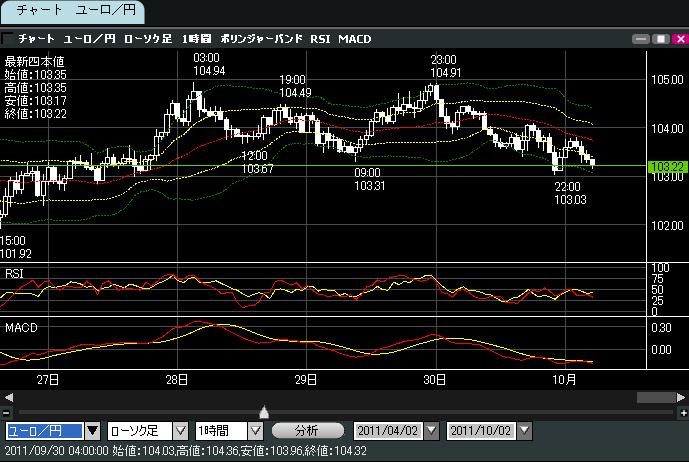The image size is (689, 462).
Task: Open the start date 2011/04/02 picker
Action: coord(431,431)
